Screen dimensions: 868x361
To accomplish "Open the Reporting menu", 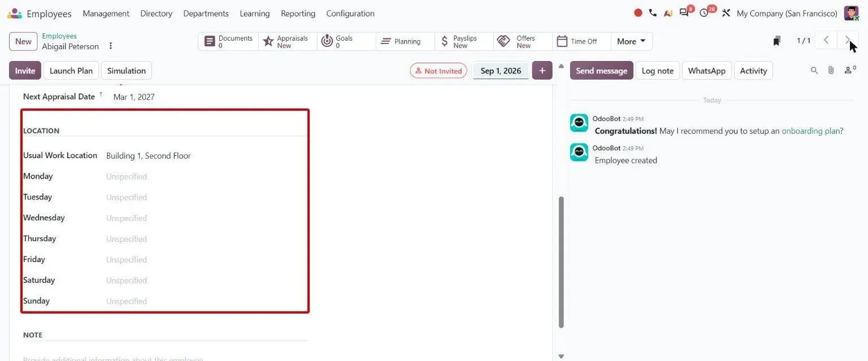I will pos(298,14).
